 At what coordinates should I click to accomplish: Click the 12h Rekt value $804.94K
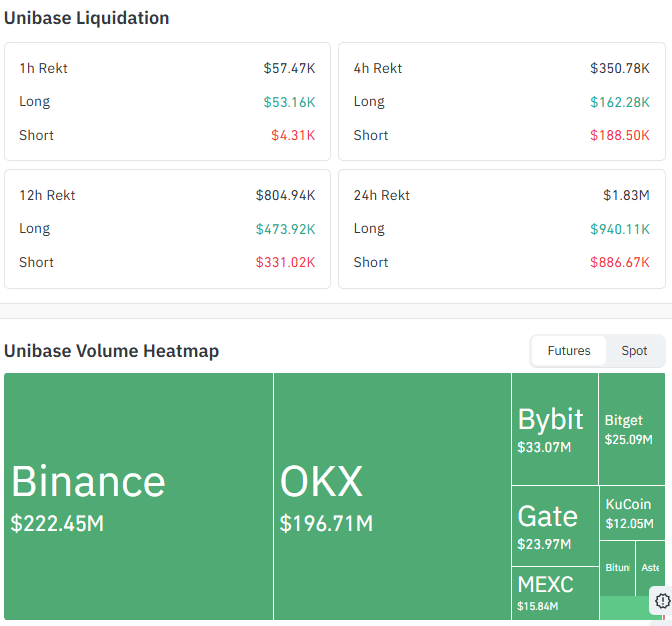pos(285,195)
